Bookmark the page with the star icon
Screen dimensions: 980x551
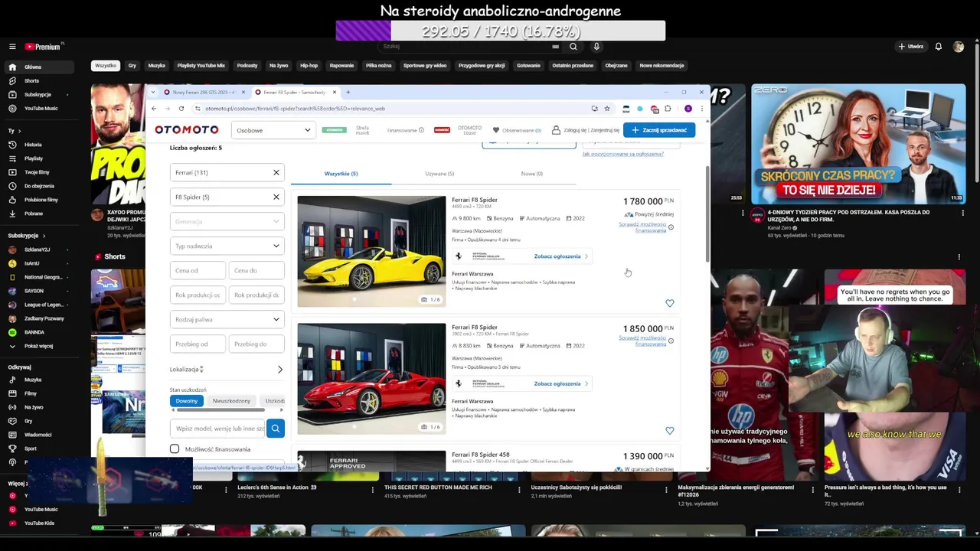point(607,109)
